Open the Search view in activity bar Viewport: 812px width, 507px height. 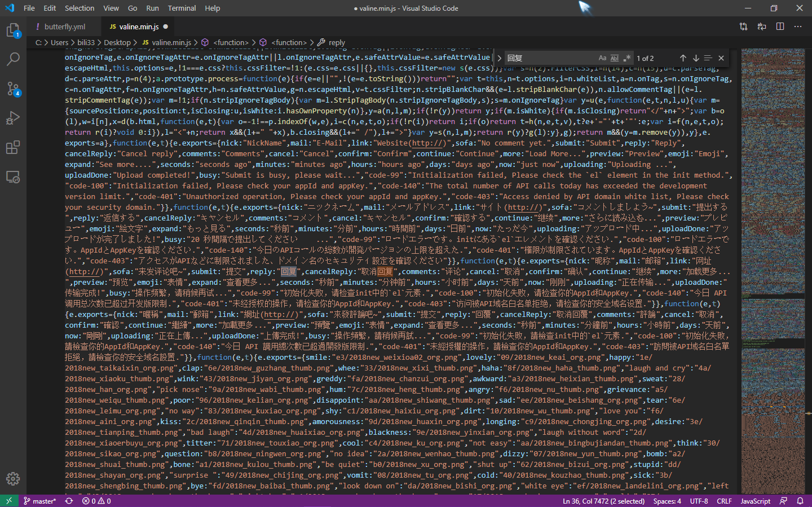pos(13,59)
